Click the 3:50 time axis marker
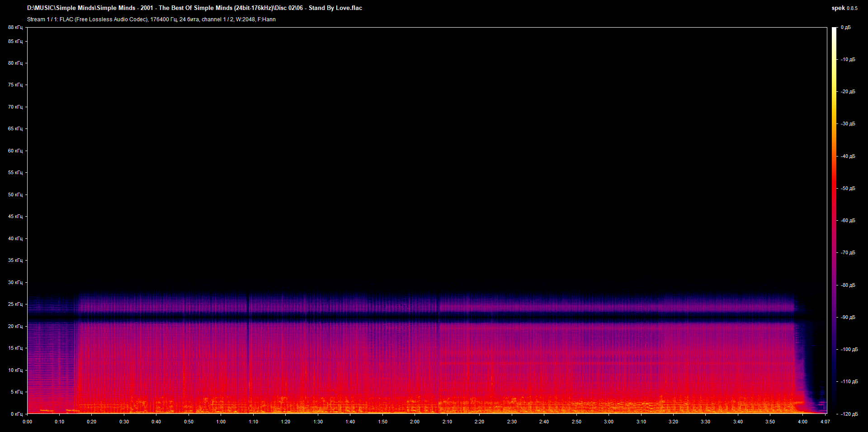This screenshot has height=432, width=868. (770, 422)
